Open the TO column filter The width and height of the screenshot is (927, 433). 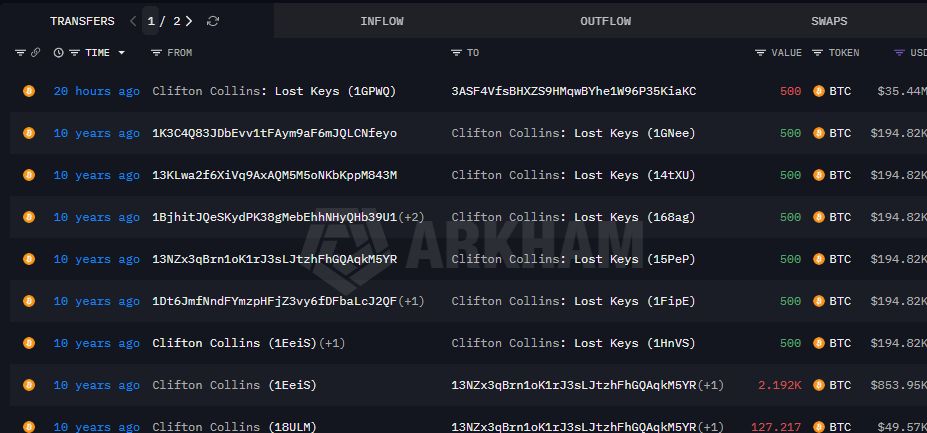coord(457,53)
